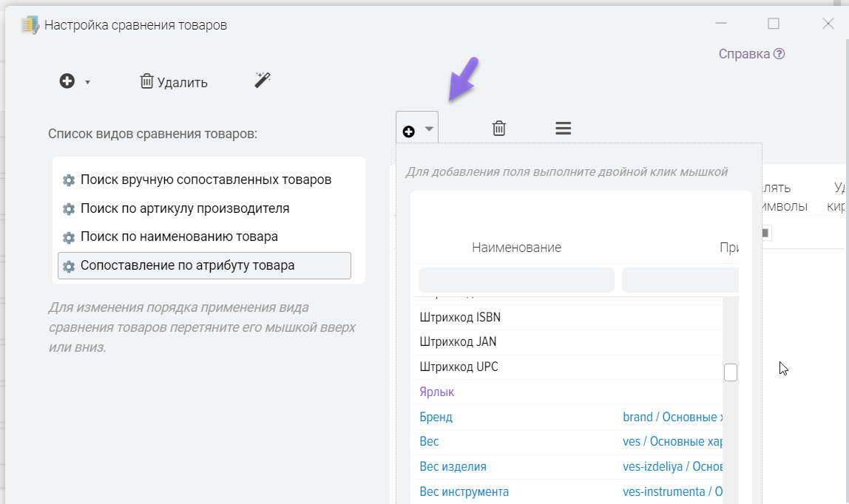Viewport: 849px width, 504px height.
Task: Click the trash icon above the field list
Action: pyautogui.click(x=499, y=129)
